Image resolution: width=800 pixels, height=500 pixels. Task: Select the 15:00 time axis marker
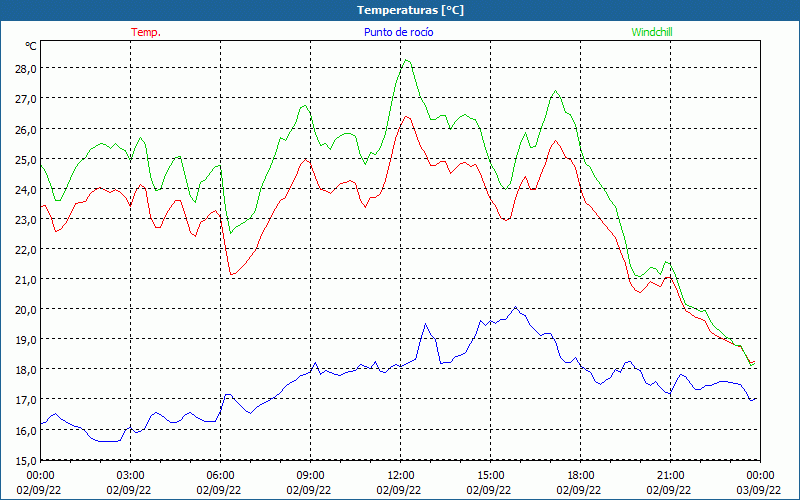pyautogui.click(x=490, y=475)
